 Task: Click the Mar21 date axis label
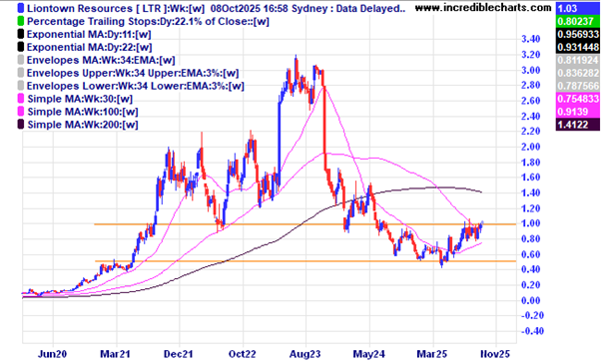click(x=115, y=354)
